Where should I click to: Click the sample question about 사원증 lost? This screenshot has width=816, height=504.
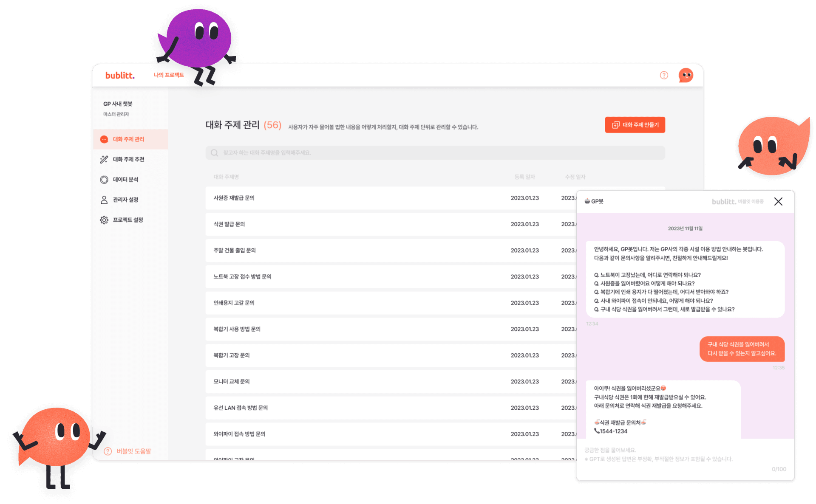point(644,283)
